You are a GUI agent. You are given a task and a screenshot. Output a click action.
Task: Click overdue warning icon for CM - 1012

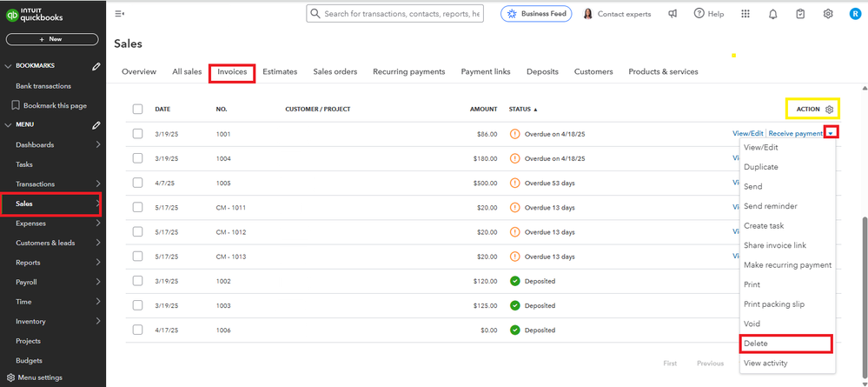click(x=515, y=232)
